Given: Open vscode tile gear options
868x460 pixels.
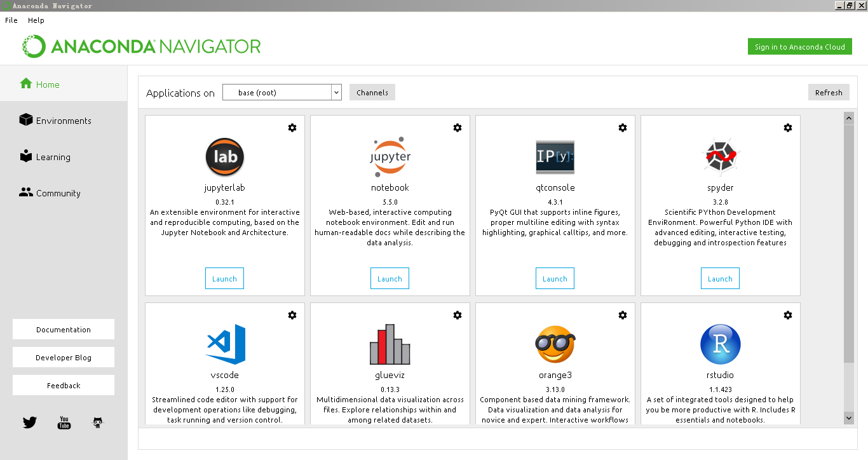Looking at the screenshot, I should pos(292,315).
